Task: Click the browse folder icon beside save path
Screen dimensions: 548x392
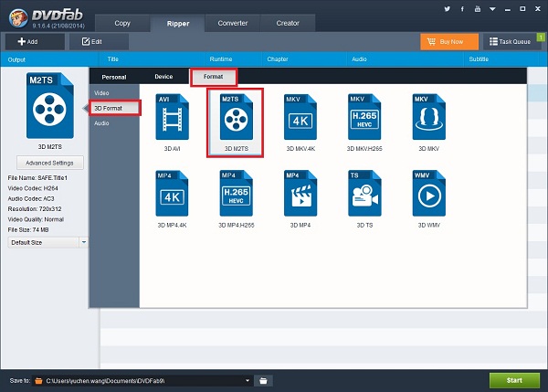Action: click(261, 379)
